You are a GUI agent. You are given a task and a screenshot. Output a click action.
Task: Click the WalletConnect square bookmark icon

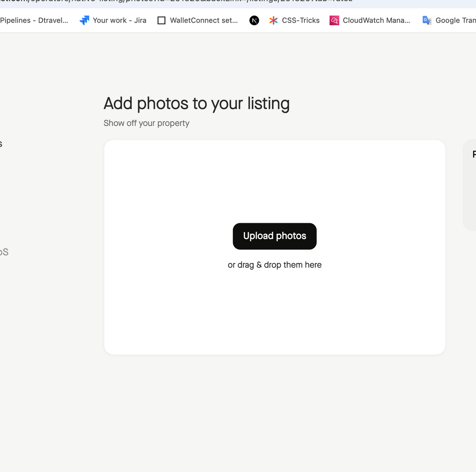click(161, 20)
